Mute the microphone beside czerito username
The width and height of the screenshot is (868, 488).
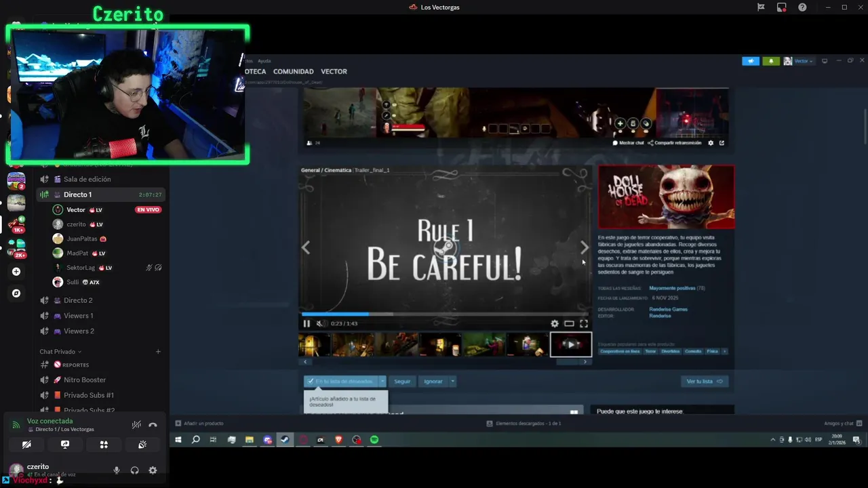(x=117, y=470)
